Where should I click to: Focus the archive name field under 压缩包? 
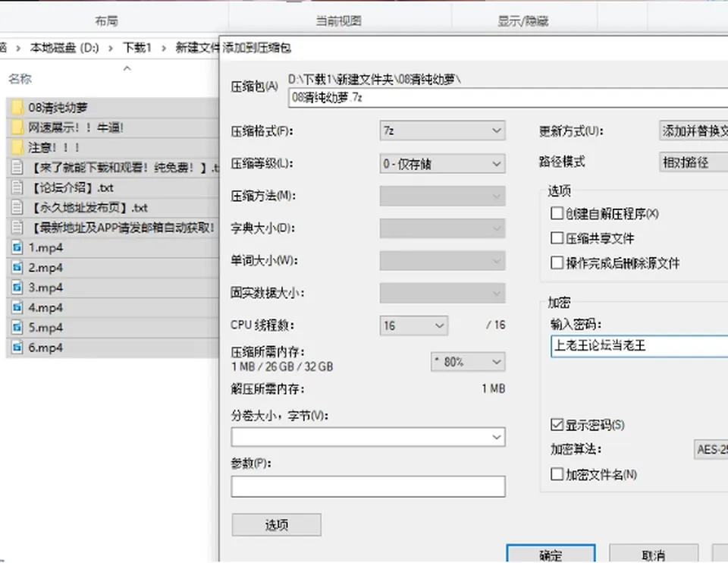[x=508, y=98]
